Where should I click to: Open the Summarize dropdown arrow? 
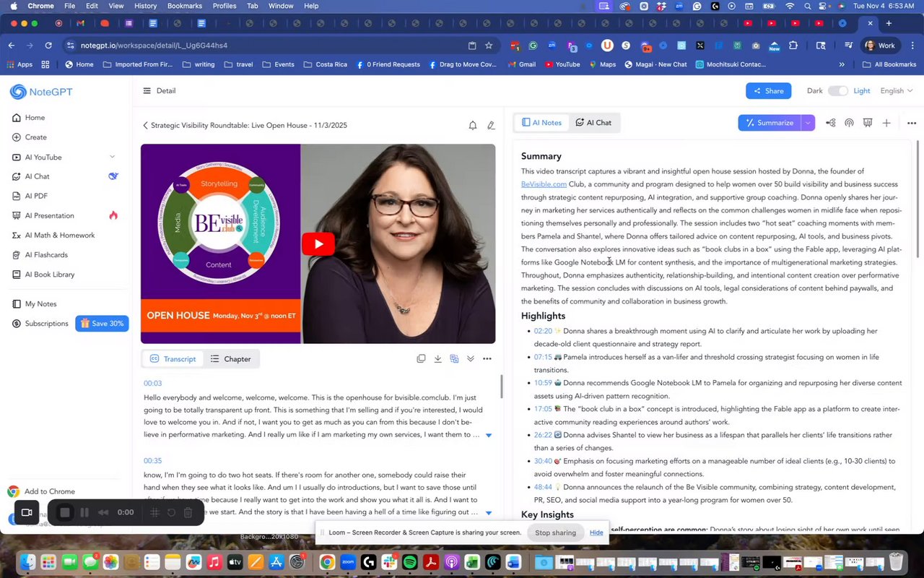(x=808, y=123)
